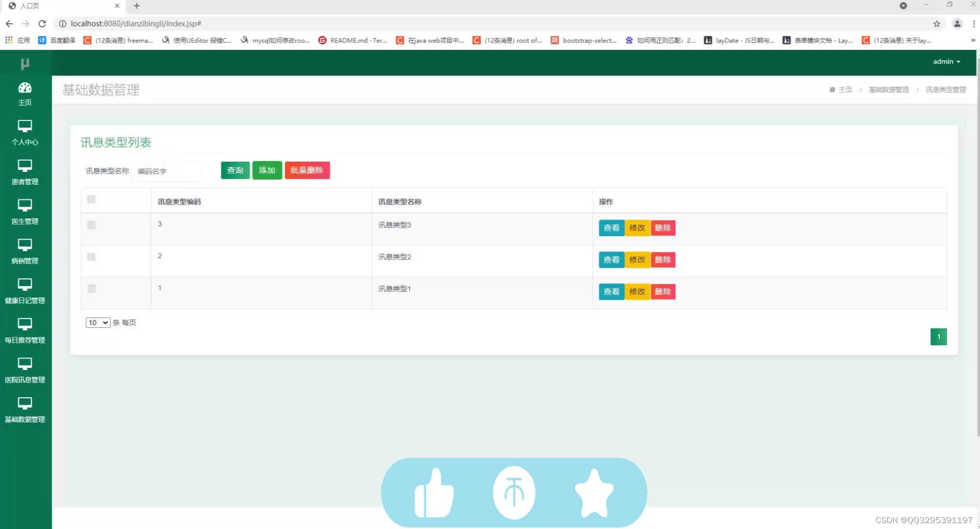The width and height of the screenshot is (980, 529).
Task: Open 个人中心 monitor icon in sidebar
Action: (25, 126)
